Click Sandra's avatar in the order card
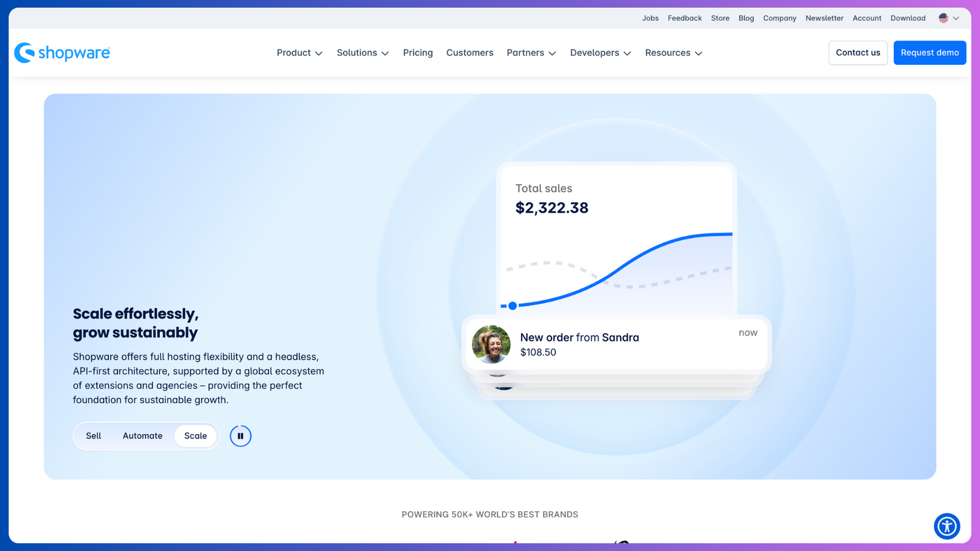Viewport: 980px width, 551px height. (x=491, y=344)
